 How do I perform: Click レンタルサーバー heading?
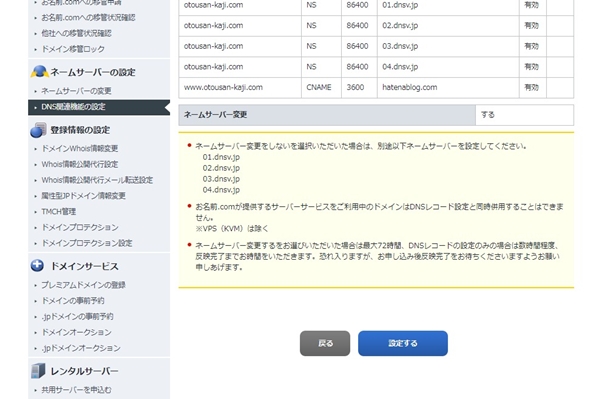coord(84,371)
